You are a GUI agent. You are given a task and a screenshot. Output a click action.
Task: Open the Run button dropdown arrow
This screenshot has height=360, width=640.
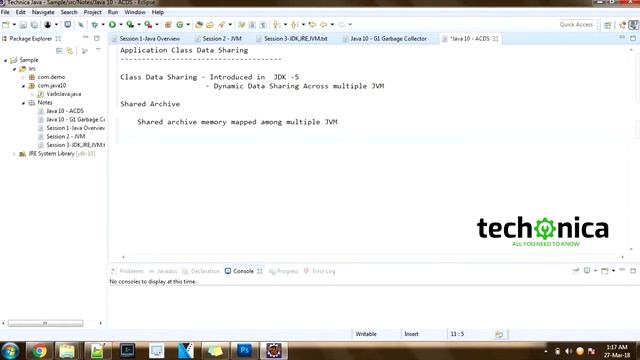pyautogui.click(x=121, y=25)
